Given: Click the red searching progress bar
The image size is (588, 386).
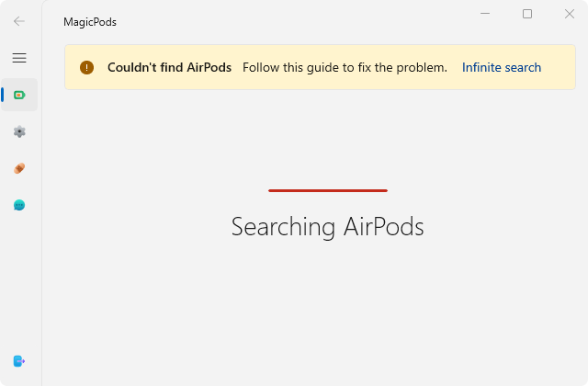Looking at the screenshot, I should click(327, 190).
